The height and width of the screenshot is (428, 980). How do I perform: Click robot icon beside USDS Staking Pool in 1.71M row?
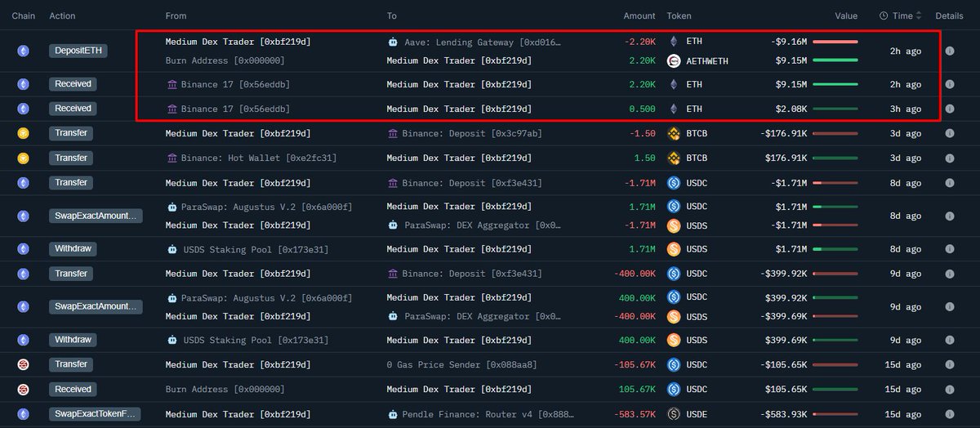[171, 249]
